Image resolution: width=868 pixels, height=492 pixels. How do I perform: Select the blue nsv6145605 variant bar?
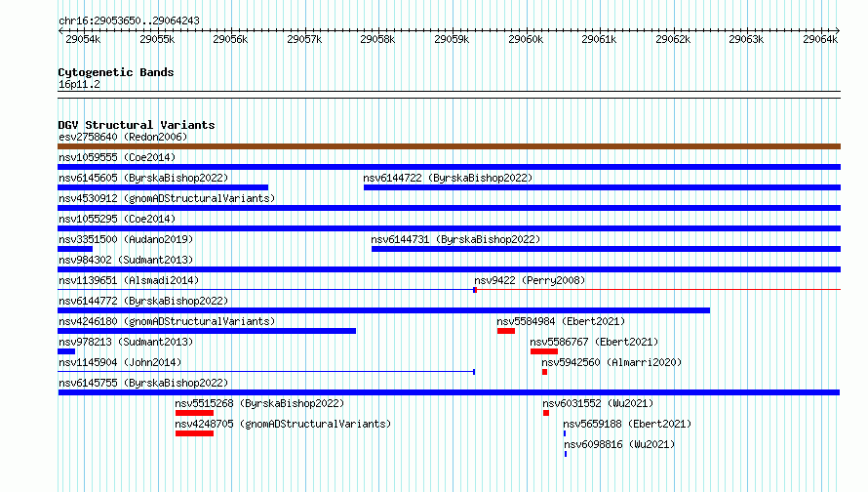click(x=163, y=187)
